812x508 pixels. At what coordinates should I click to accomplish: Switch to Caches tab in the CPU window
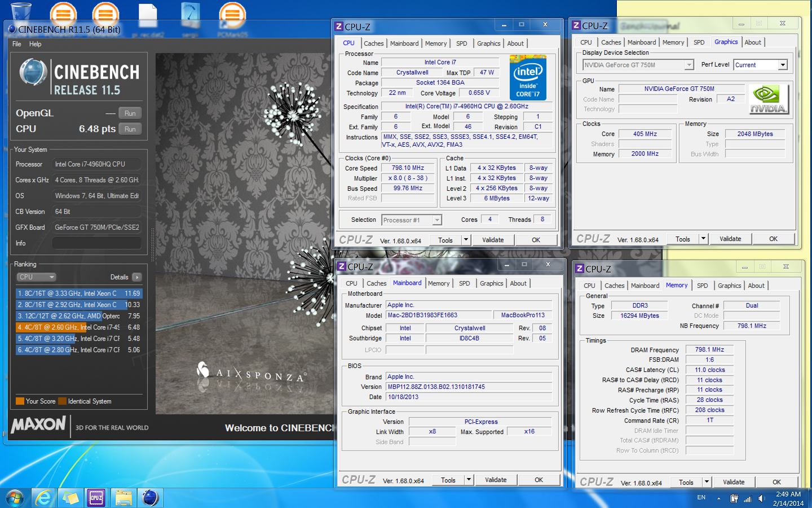[373, 43]
